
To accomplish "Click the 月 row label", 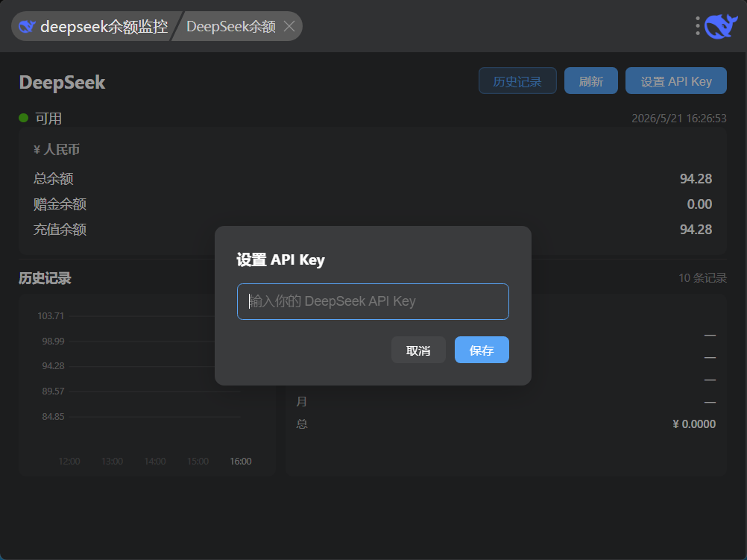I will pyautogui.click(x=302, y=402).
